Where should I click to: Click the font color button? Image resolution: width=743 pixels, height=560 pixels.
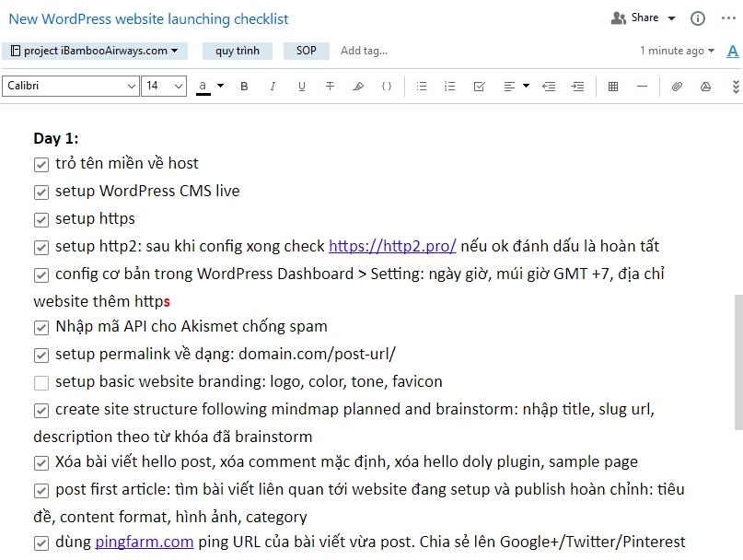click(203, 87)
